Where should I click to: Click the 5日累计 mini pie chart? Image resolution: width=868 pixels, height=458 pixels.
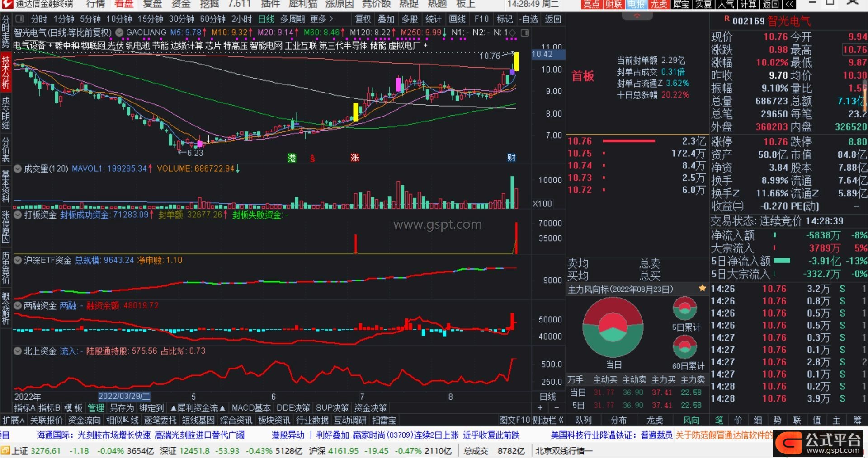pyautogui.click(x=685, y=308)
